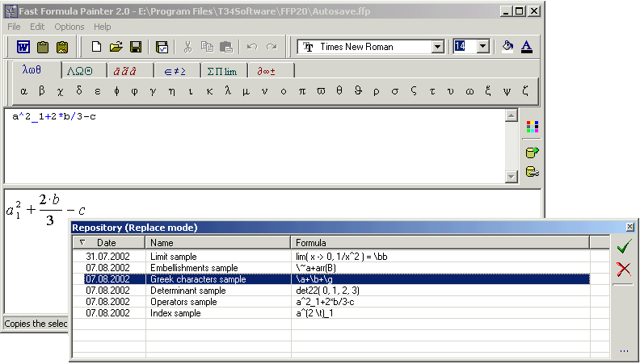Switch to the uppercase ΛΩΘ tab
Screen dimensions: 640x364
pyautogui.click(x=85, y=70)
